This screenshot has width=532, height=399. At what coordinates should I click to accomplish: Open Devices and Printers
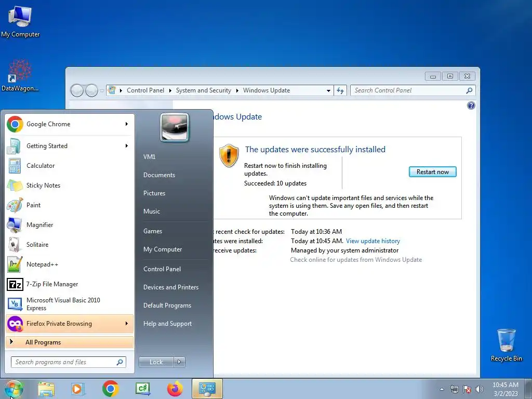coord(171,287)
